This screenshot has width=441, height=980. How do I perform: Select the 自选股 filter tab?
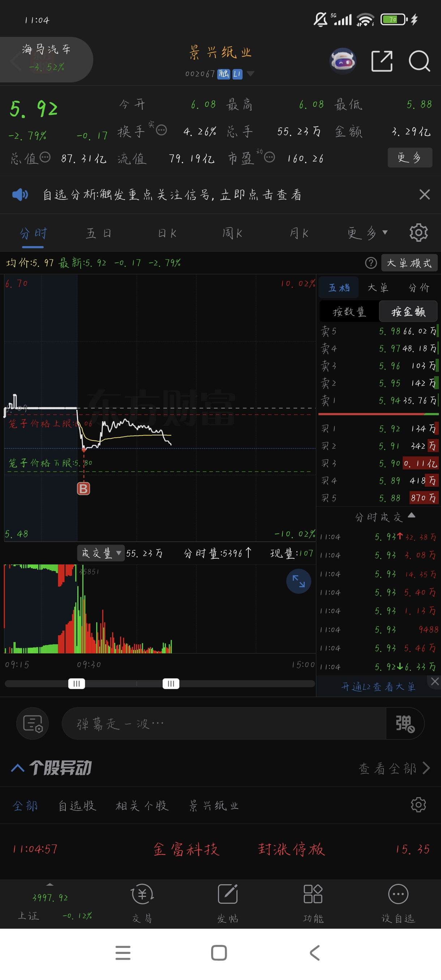[x=77, y=805]
